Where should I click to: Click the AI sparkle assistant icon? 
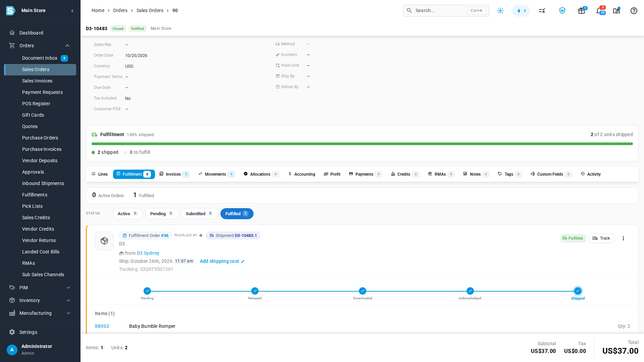tap(500, 11)
